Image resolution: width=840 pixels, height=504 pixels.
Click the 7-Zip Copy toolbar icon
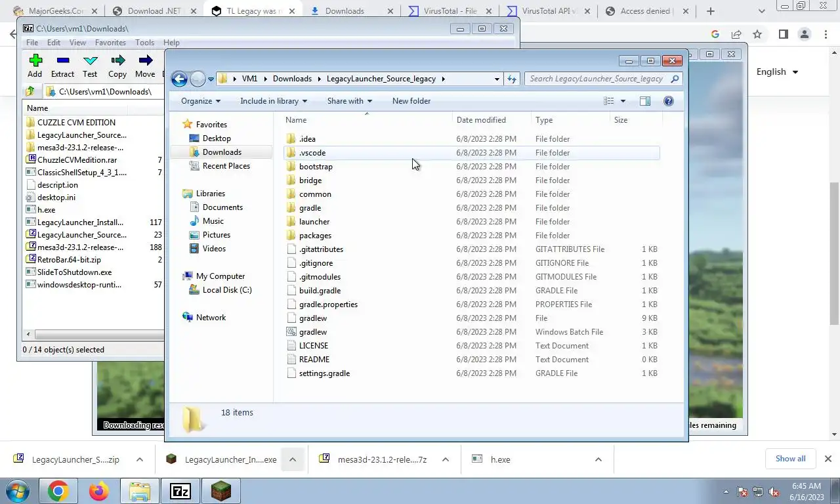click(118, 60)
